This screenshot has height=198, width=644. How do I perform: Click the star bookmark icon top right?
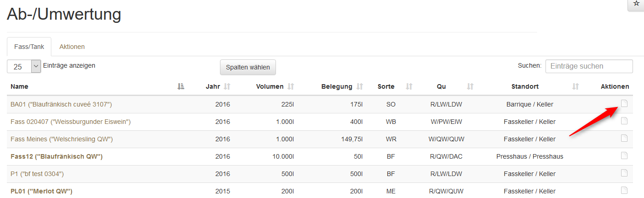[x=636, y=4]
